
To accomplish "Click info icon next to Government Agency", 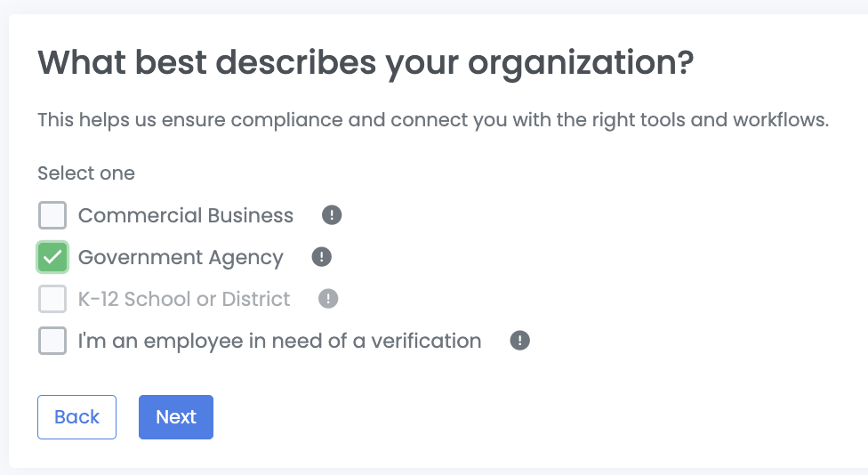I will [321, 257].
